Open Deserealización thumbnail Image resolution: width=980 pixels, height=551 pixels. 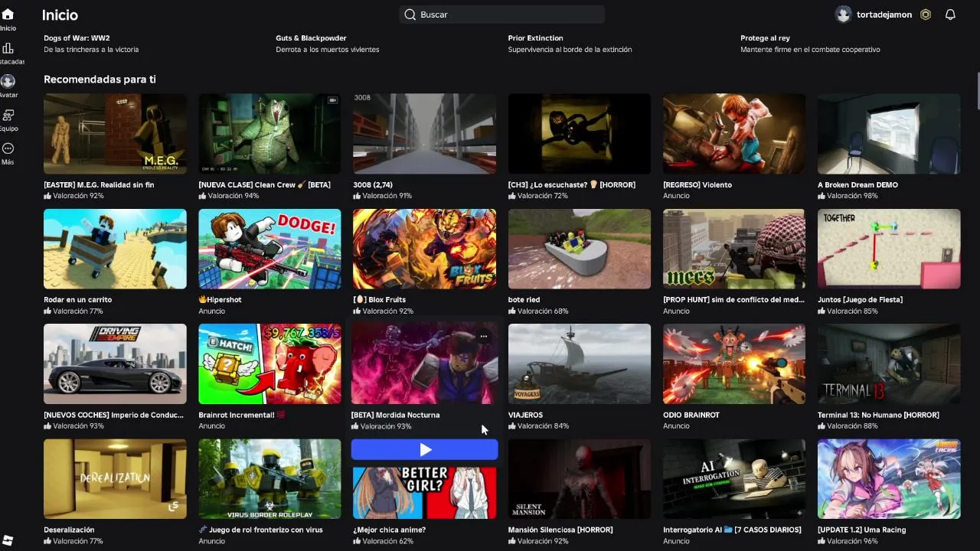pyautogui.click(x=115, y=479)
